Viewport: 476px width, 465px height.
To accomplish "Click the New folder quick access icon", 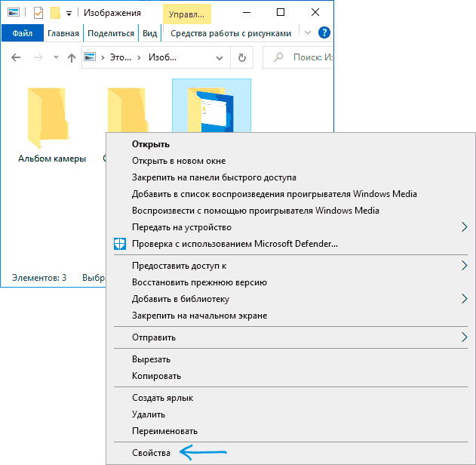I will [55, 13].
